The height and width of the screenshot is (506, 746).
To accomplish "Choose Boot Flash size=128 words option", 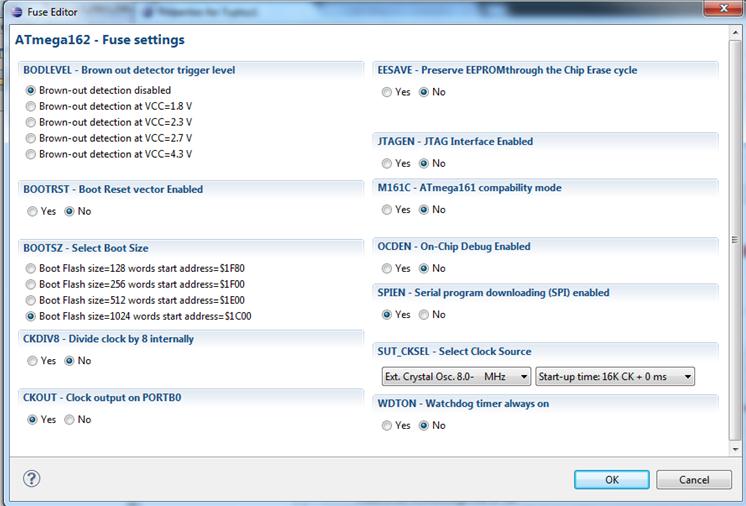I will [31, 268].
